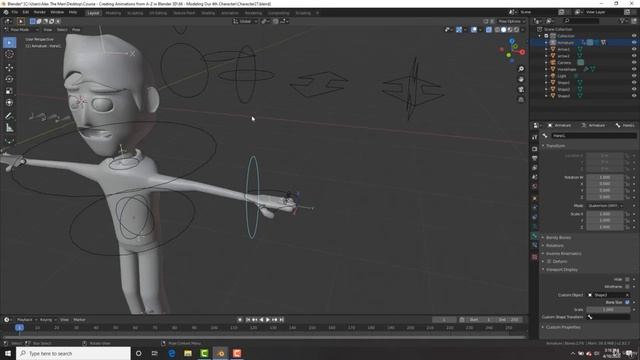Hide the Light object in outliner
This screenshot has height=360, width=640.
coord(634,76)
